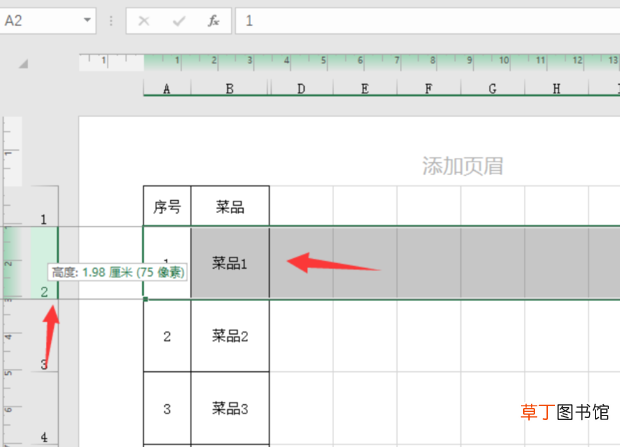Select column D header

click(301, 88)
